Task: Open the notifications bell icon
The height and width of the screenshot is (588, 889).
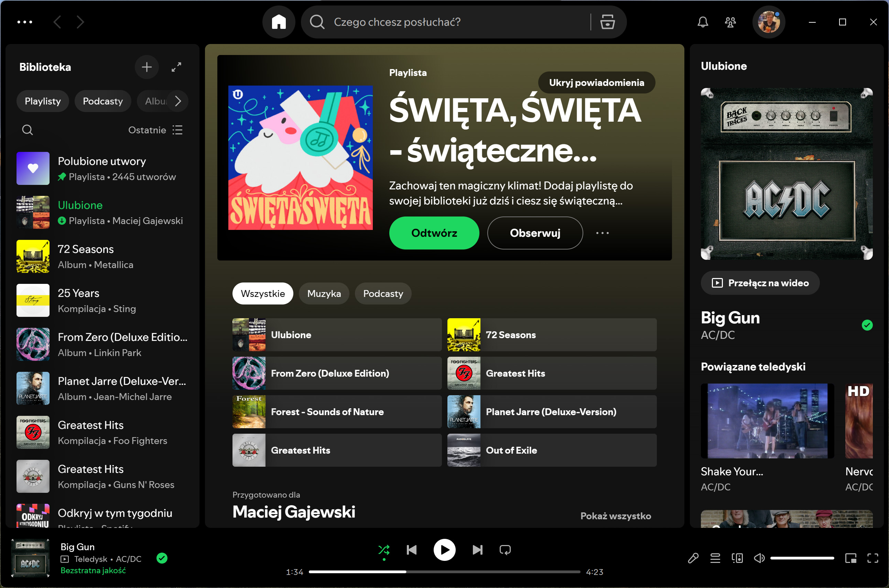Action: coord(703,22)
